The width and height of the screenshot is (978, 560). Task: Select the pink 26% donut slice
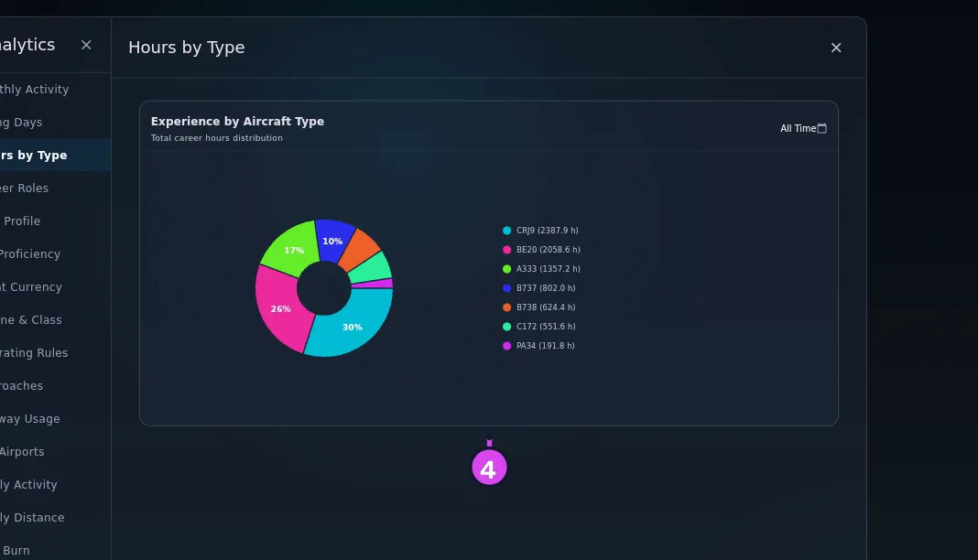tap(281, 308)
